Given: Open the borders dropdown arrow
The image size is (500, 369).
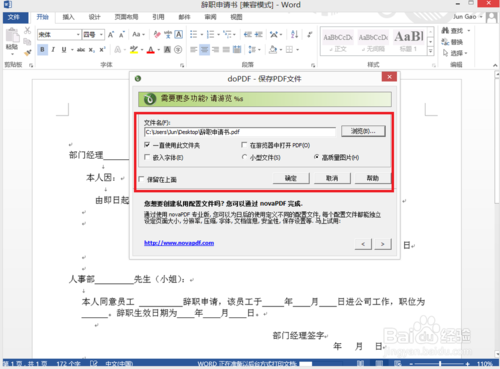Looking at the screenshot, I should coord(297,50).
